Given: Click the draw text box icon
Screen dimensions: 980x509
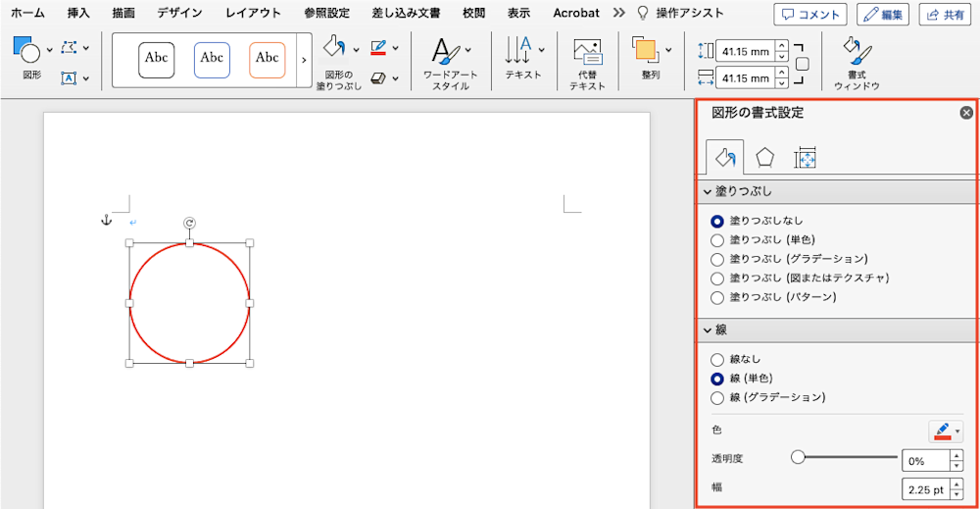Looking at the screenshot, I should pos(69,78).
